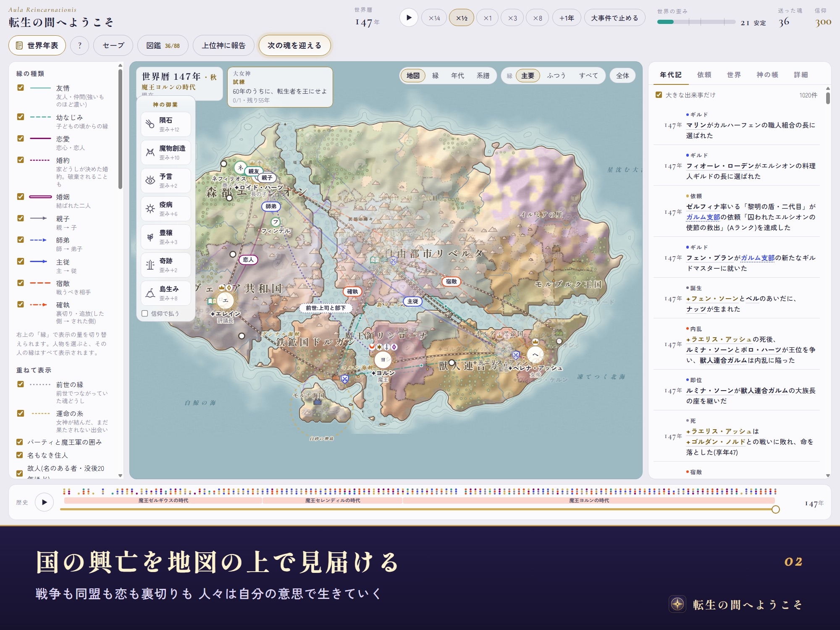
Task: Click the 宿敵 relationship label on map
Action: tap(451, 281)
